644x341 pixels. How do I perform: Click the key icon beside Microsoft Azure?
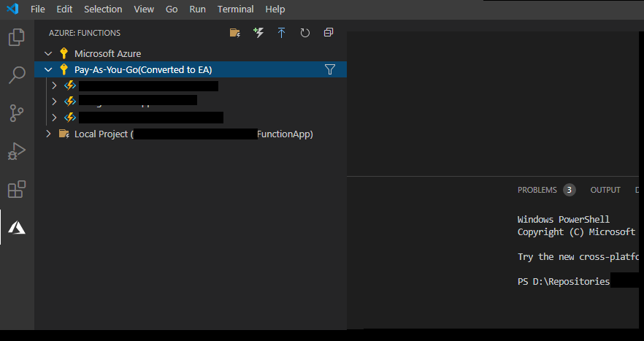tap(64, 53)
